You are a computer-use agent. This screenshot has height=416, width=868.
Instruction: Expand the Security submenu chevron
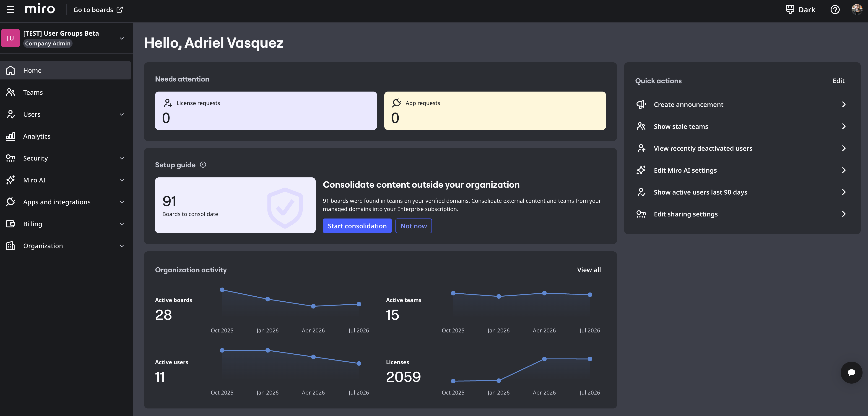pyautogui.click(x=122, y=158)
